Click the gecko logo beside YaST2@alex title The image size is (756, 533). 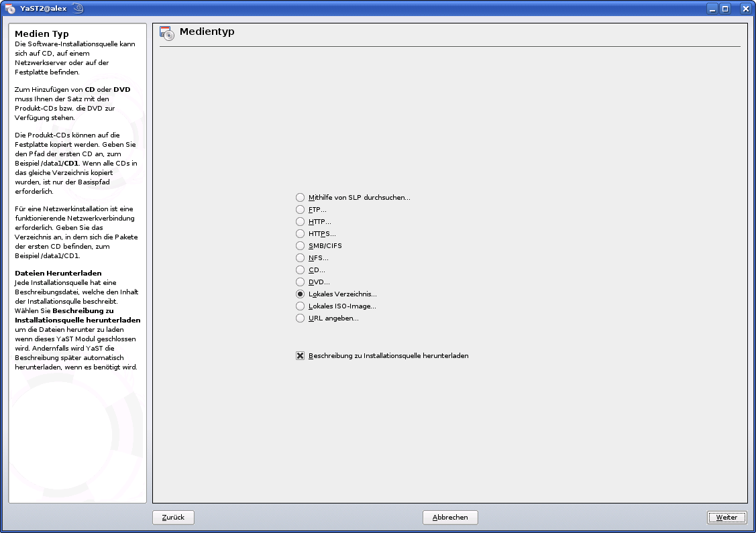click(x=78, y=8)
